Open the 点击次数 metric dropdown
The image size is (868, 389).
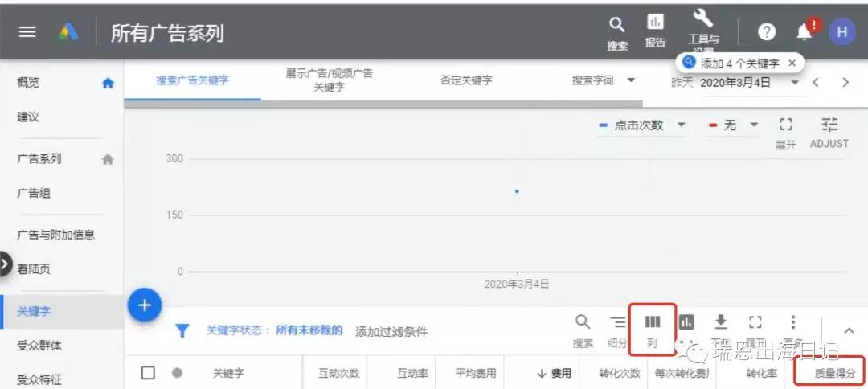pos(642,125)
